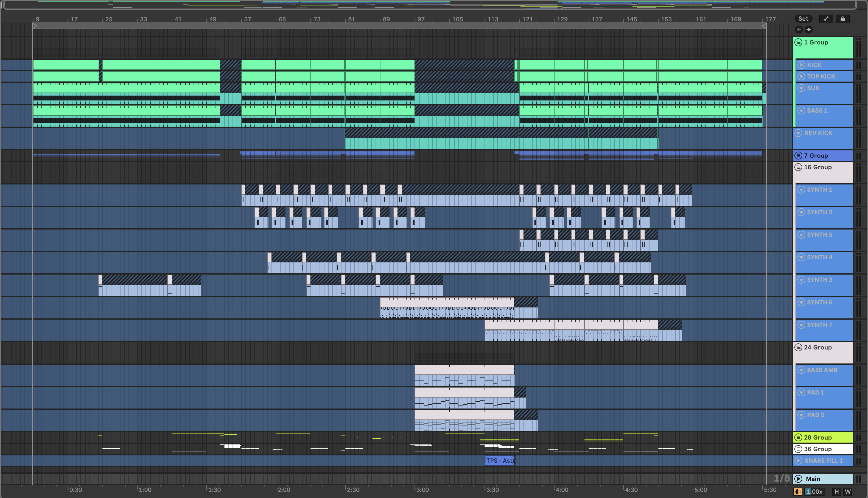Fold the 1 Group track group
The image size is (868, 498).
click(798, 42)
